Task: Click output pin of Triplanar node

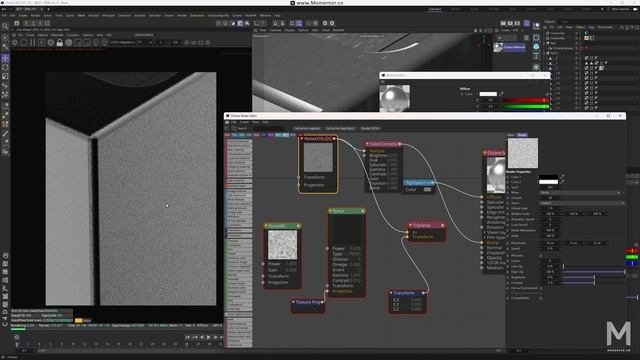Action: (442, 225)
